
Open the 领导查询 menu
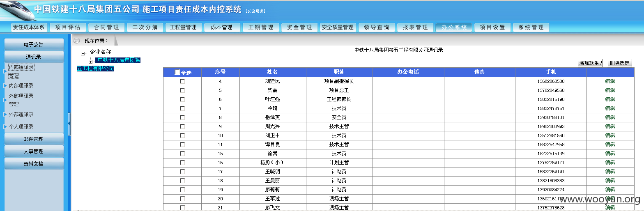377,27
